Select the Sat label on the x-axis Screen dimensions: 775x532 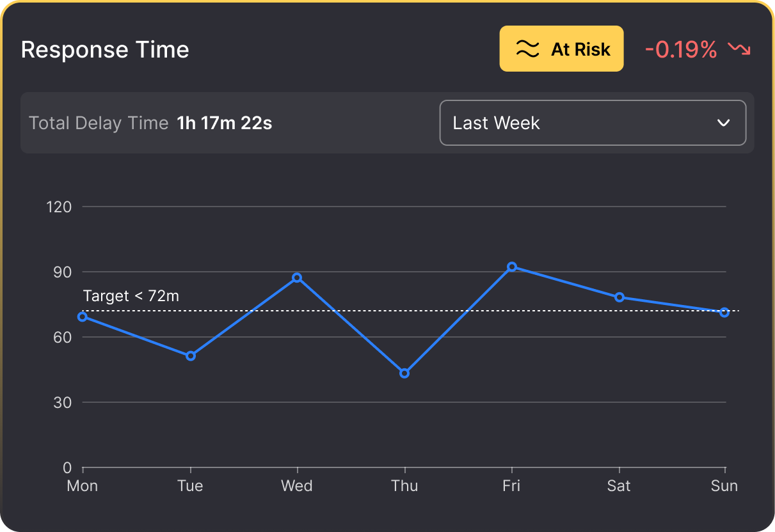(618, 486)
